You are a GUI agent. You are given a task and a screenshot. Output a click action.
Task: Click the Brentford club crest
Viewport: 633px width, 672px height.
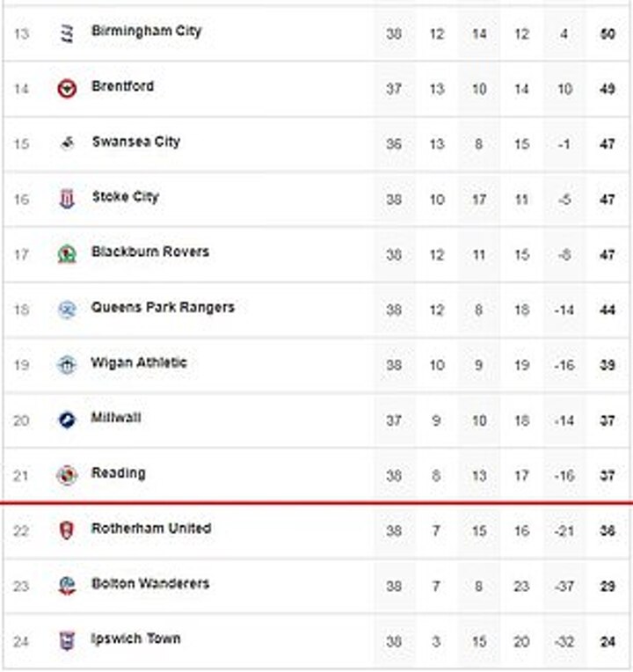point(67,89)
